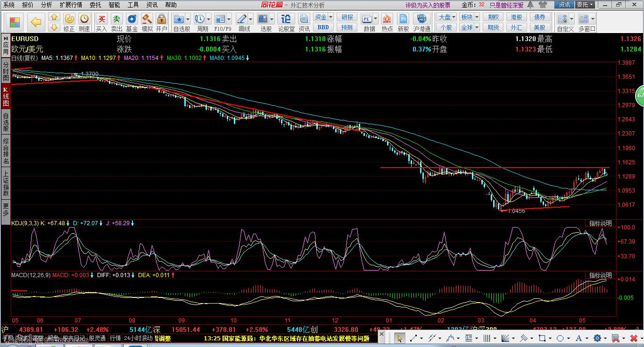
Task: Open the 大盘 dropdown button
Action: (447, 17)
